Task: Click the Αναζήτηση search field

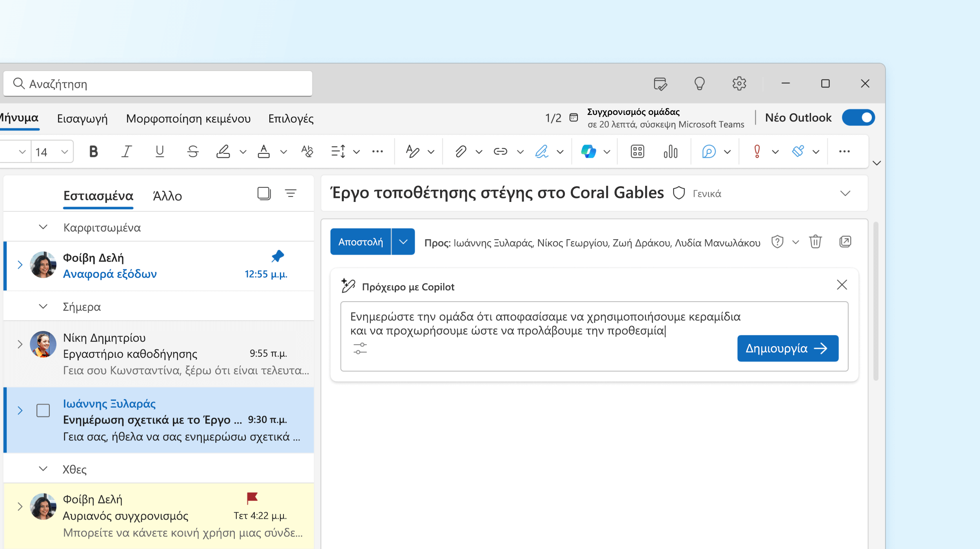Action: click(x=158, y=84)
